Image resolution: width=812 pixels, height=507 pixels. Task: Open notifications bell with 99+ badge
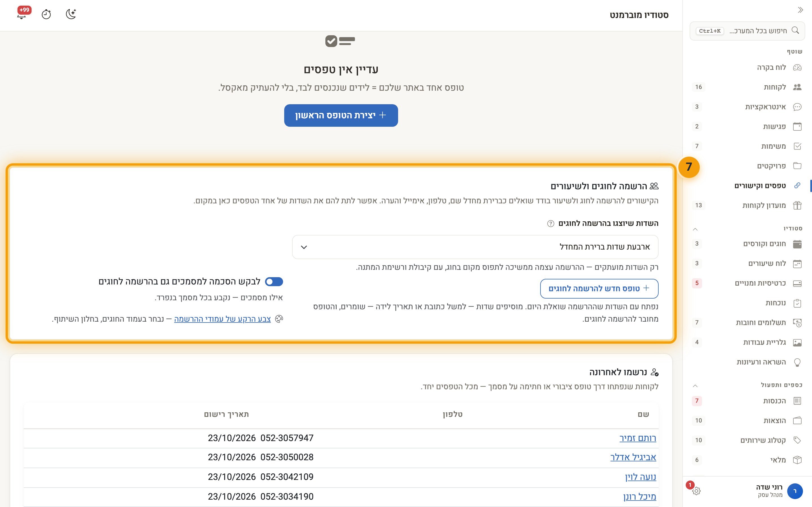tap(22, 14)
